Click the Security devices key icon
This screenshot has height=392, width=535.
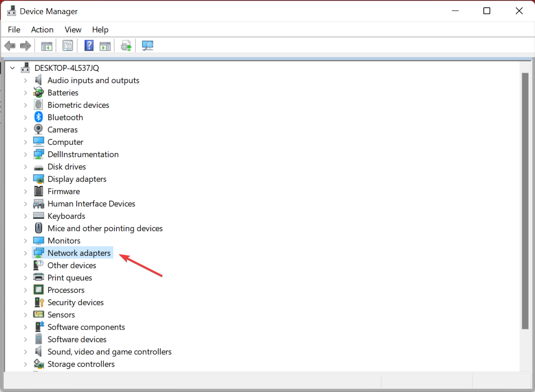[x=39, y=302]
